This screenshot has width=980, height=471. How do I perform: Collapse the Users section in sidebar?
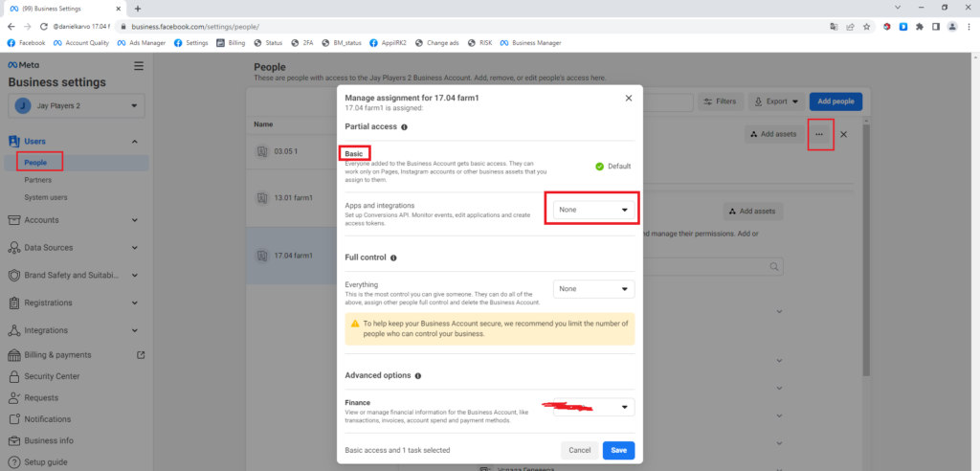[134, 142]
